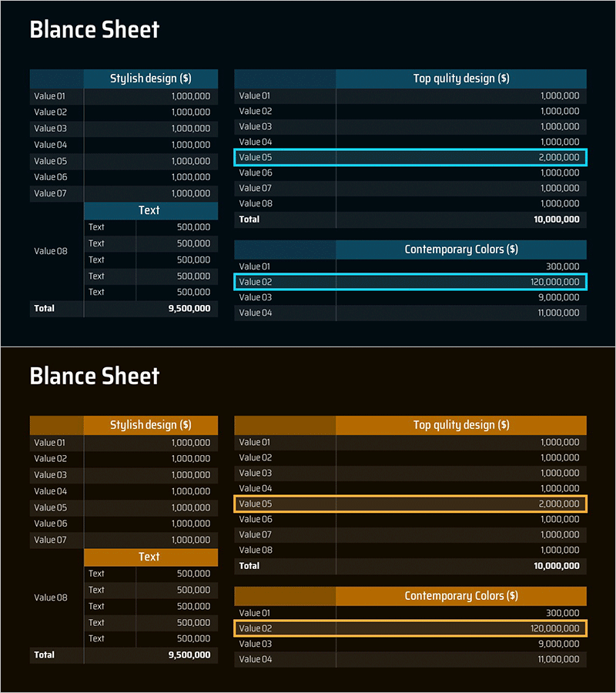Screen dimensions: 616x693
Task: Select the cyan-highlighted 120,000,000 value
Action: pos(554,282)
